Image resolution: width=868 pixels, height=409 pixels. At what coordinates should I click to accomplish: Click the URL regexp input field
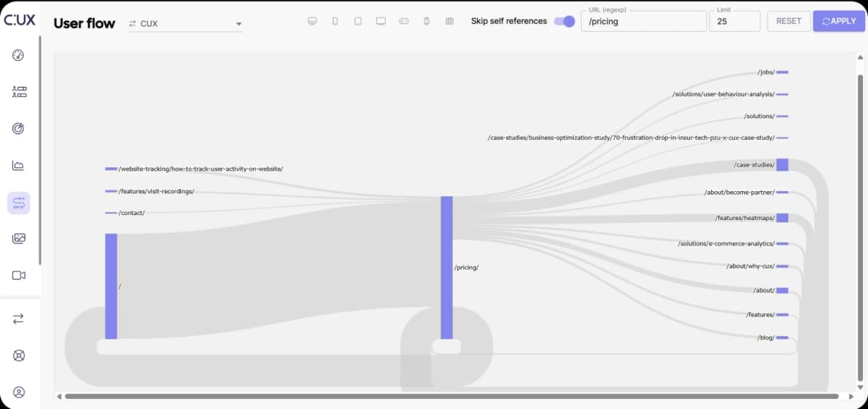coord(643,22)
